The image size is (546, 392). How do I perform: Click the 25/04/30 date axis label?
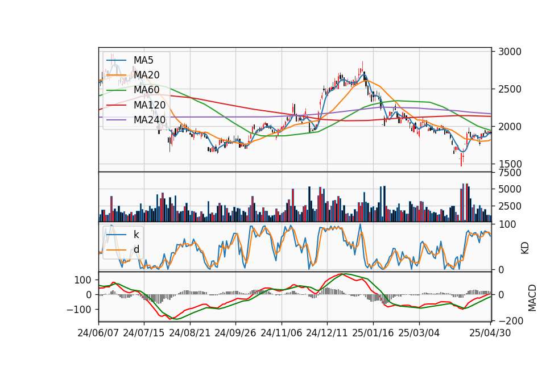[x=490, y=333]
